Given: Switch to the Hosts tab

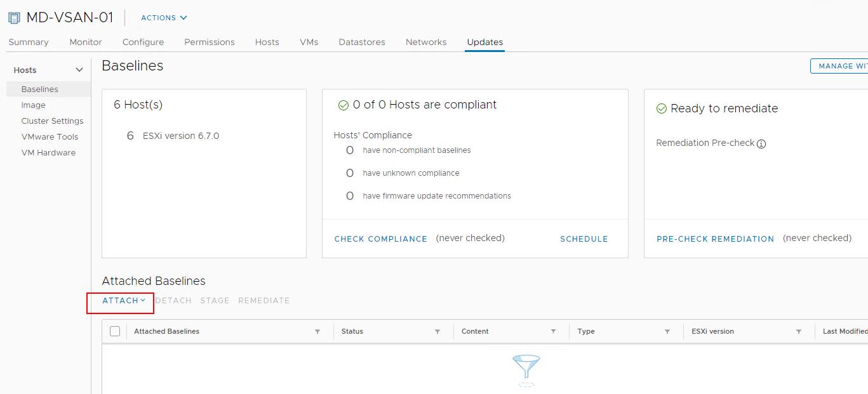Looking at the screenshot, I should [x=267, y=42].
